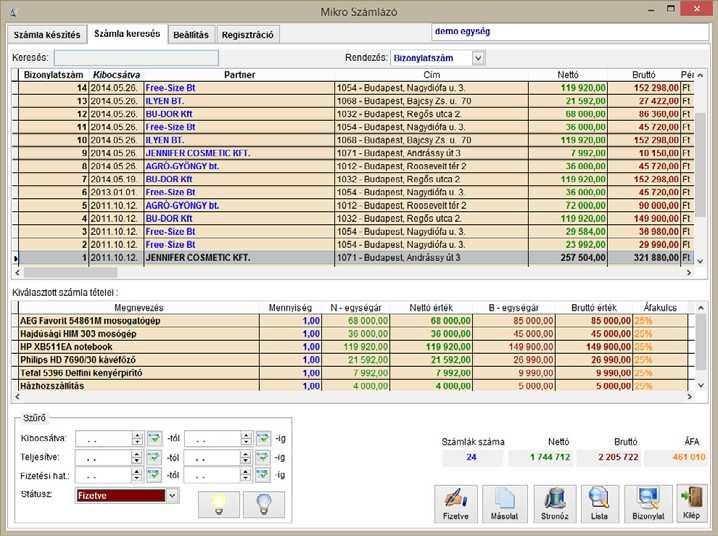
Task: Click the items table scroll right arrow
Action: click(690, 396)
